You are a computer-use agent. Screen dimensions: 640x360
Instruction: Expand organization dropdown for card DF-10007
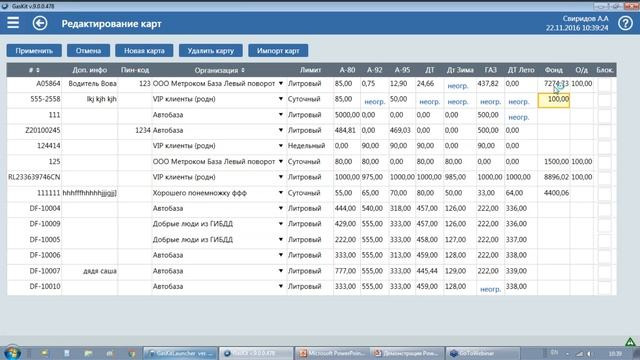(x=281, y=271)
